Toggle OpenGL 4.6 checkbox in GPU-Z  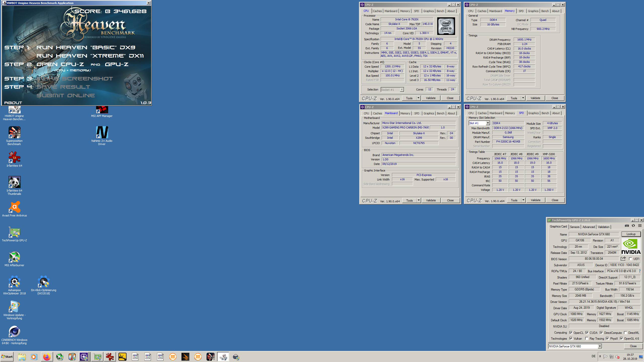tap(621, 339)
